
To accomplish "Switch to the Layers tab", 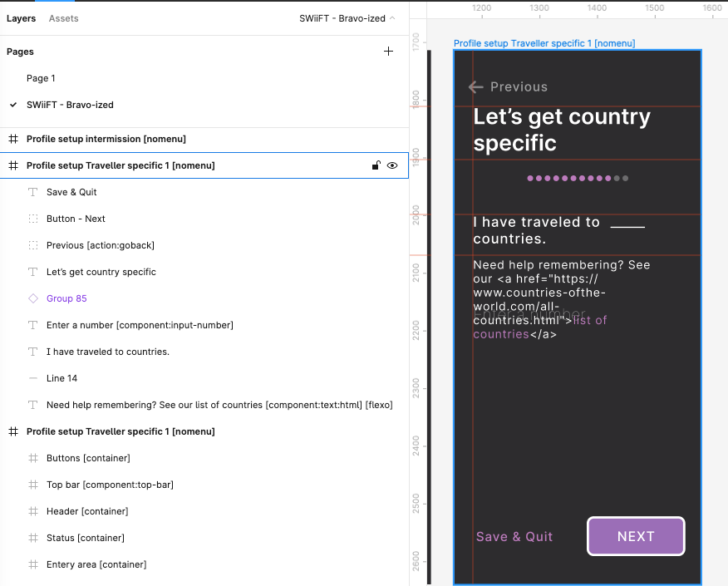I will click(21, 18).
